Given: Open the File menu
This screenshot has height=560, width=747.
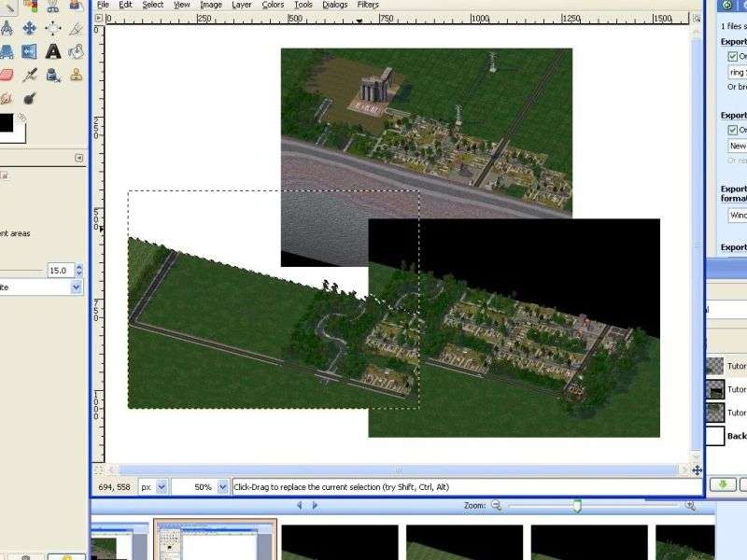Looking at the screenshot, I should click(x=103, y=5).
